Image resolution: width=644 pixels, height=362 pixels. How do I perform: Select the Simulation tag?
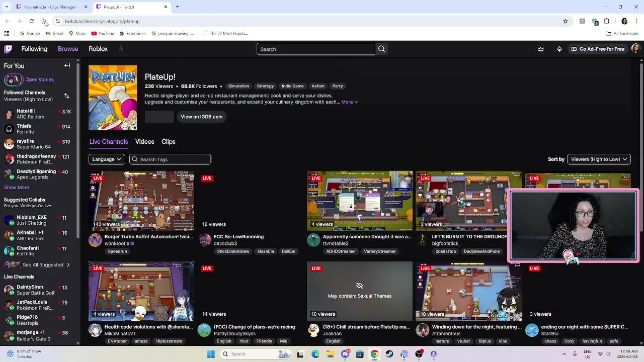click(238, 86)
